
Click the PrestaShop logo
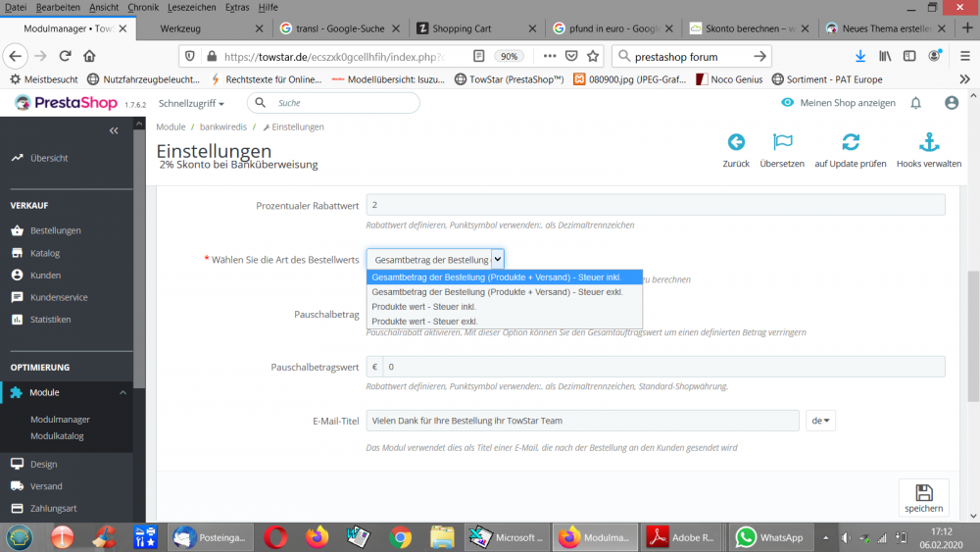pos(66,103)
